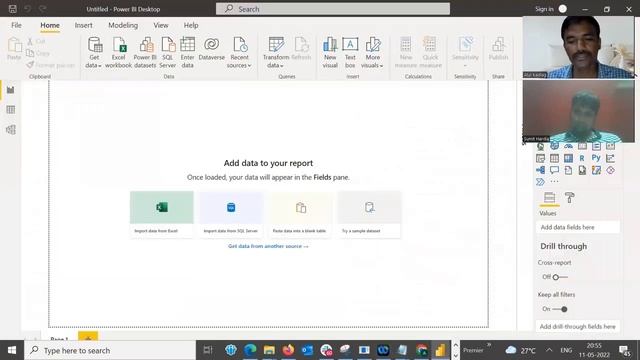Select the Q&A speech bubble visual icon

point(554,170)
